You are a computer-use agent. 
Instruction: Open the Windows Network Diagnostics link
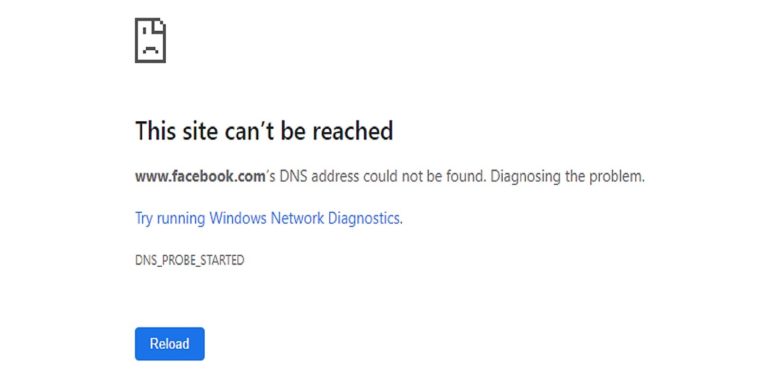pyautogui.click(x=269, y=219)
